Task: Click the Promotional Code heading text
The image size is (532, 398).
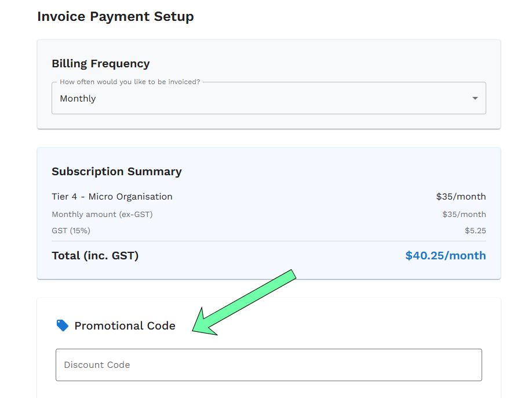Action: [x=125, y=326]
